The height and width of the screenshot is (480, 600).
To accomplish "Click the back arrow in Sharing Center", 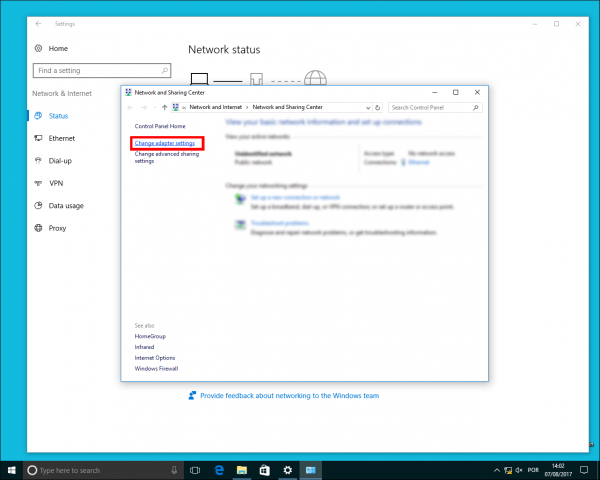I will click(x=130, y=108).
